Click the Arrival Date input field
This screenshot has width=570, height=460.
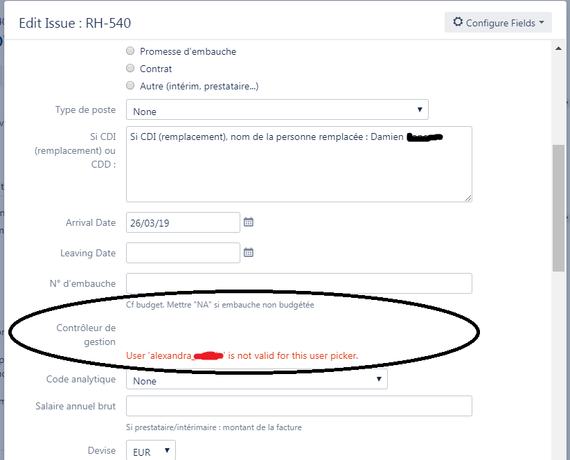click(x=183, y=223)
